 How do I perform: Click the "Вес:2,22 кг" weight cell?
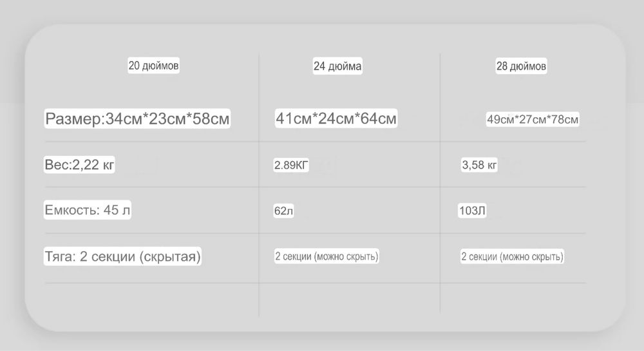pos(79,165)
